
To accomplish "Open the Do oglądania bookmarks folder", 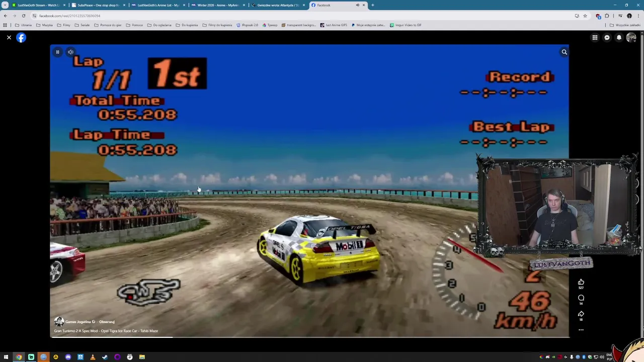I will (x=159, y=25).
